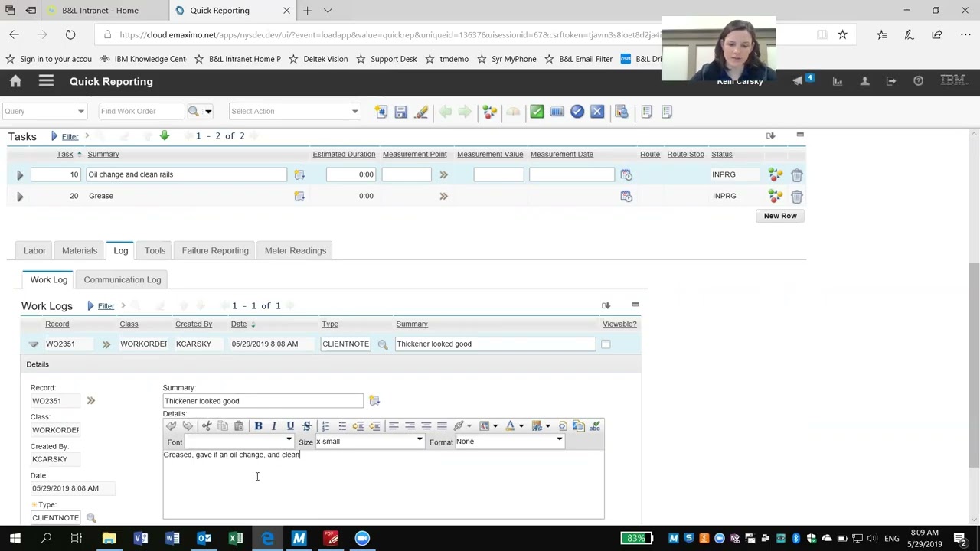
Task: Open the arrow menu next to the search icon
Action: point(207,112)
